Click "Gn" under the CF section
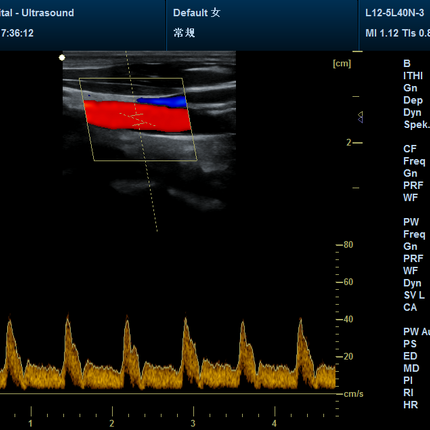This screenshot has width=430, height=430. 410,173
